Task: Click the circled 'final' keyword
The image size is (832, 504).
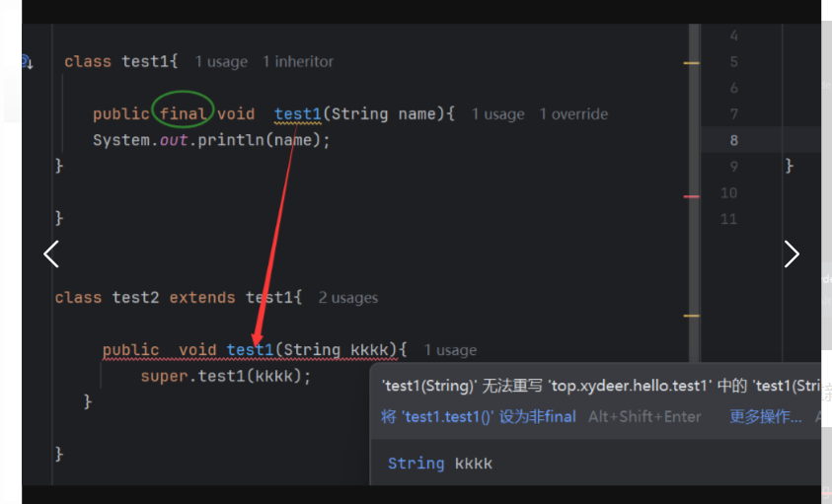Action: [184, 113]
